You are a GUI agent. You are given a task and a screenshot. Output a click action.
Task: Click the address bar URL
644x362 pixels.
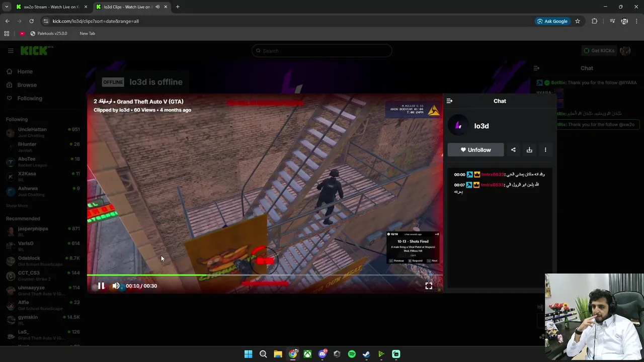click(x=96, y=21)
